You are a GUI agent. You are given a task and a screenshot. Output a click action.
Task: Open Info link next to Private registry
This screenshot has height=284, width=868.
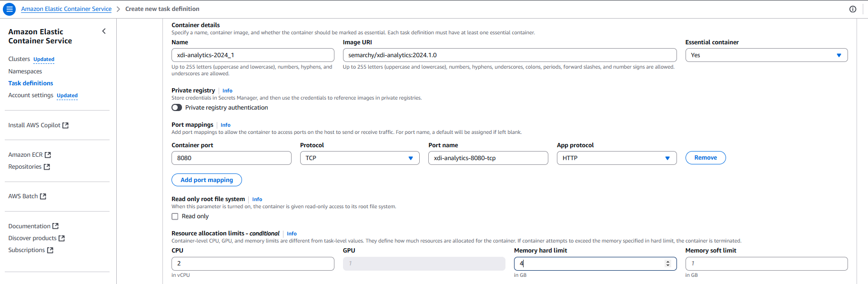pyautogui.click(x=227, y=91)
